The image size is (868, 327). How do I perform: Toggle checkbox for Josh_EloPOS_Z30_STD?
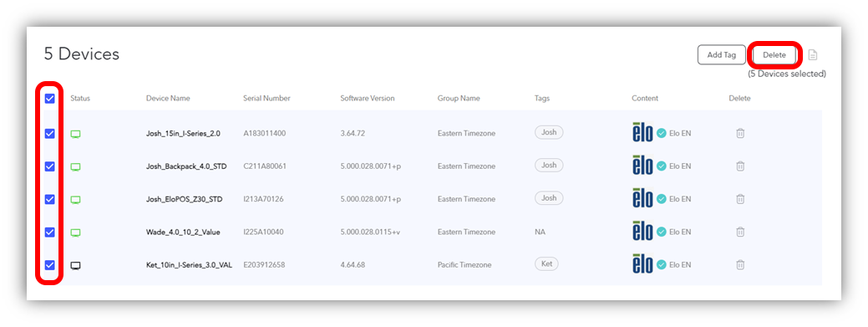50,199
